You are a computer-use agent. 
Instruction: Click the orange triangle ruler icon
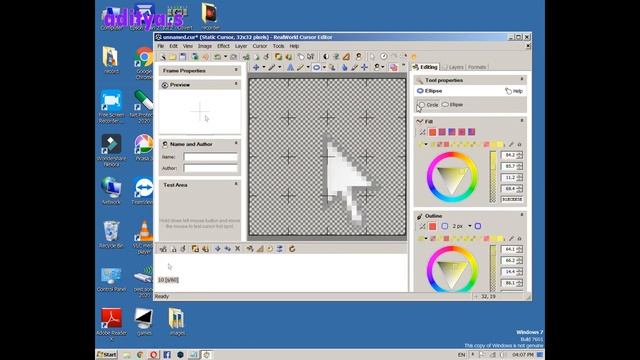(346, 57)
